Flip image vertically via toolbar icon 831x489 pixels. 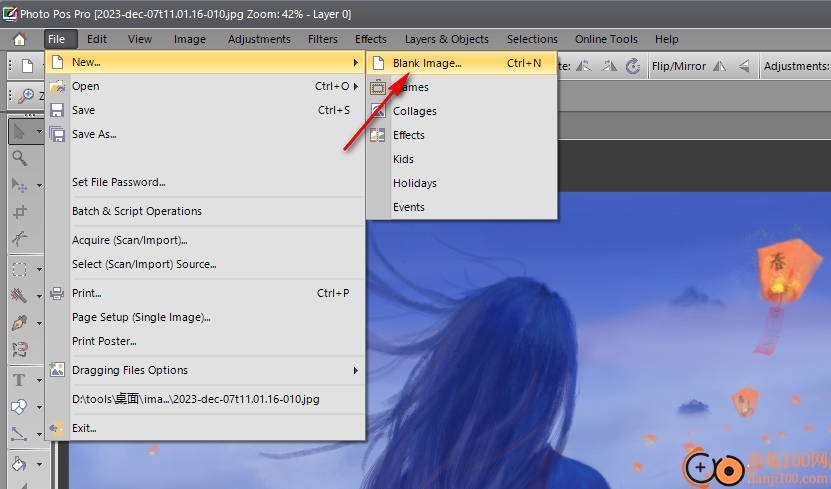pos(744,66)
